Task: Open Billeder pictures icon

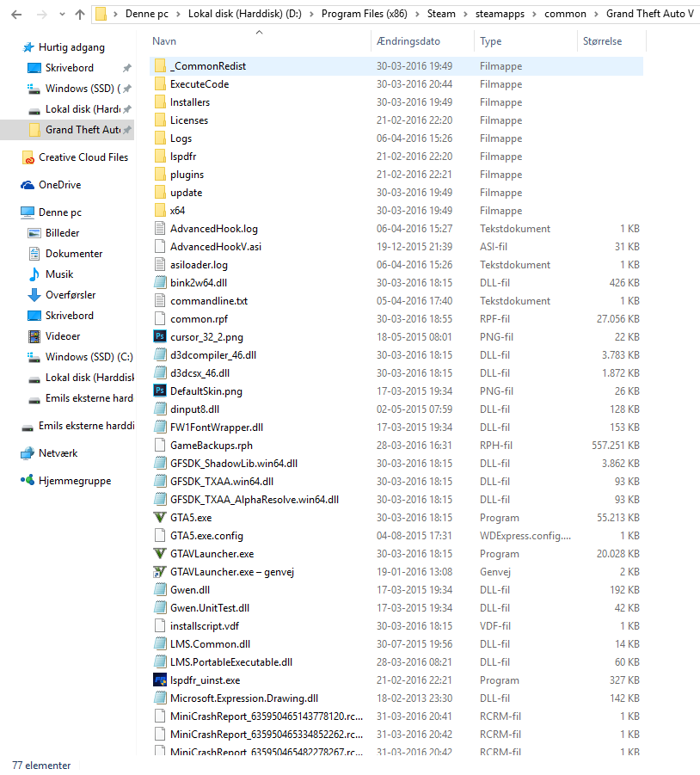Action: click(34, 233)
